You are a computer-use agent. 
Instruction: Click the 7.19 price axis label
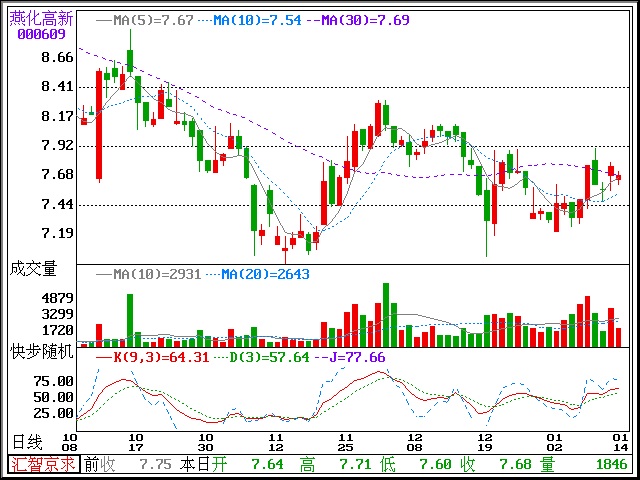point(57,233)
